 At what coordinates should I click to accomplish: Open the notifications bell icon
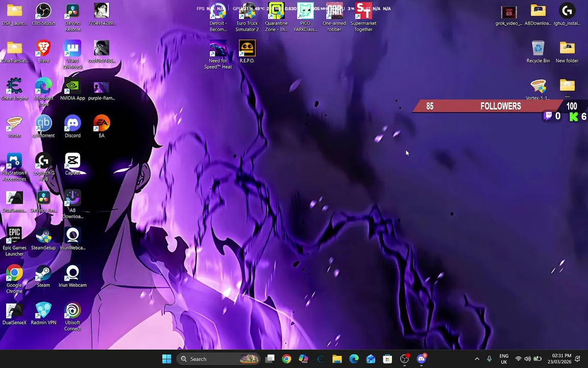(x=578, y=359)
